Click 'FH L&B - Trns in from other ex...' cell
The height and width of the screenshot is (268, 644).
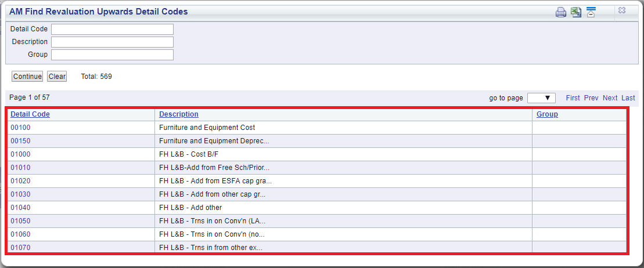(x=343, y=248)
